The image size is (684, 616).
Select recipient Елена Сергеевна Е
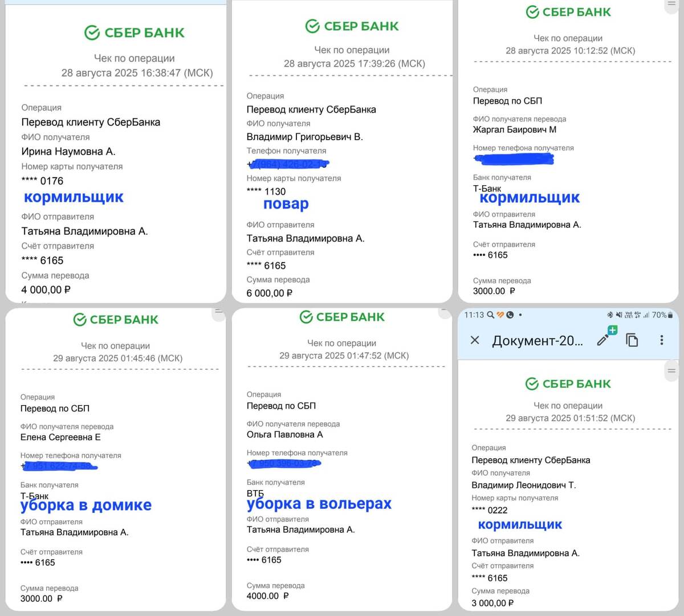pyautogui.click(x=60, y=438)
